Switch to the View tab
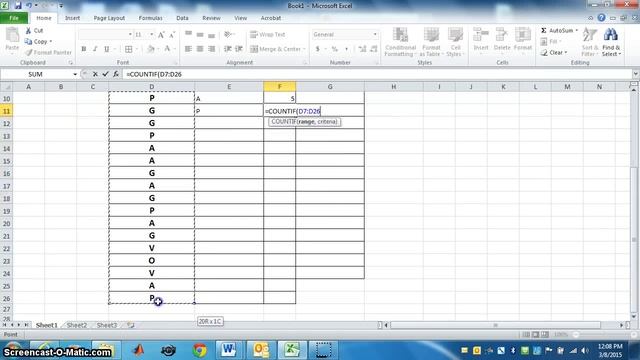This screenshot has width=640, height=360. pyautogui.click(x=240, y=18)
